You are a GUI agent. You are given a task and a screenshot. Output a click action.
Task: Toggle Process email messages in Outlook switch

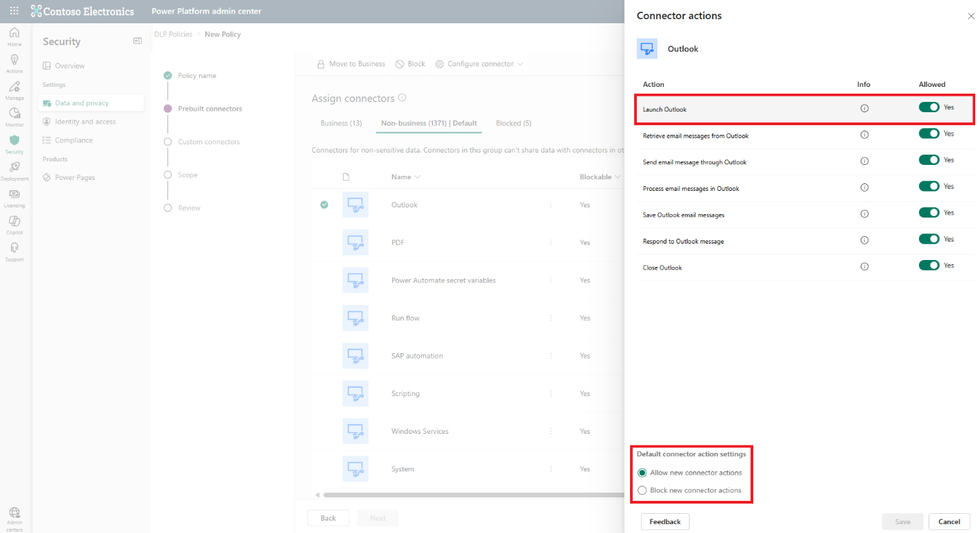[x=929, y=186]
